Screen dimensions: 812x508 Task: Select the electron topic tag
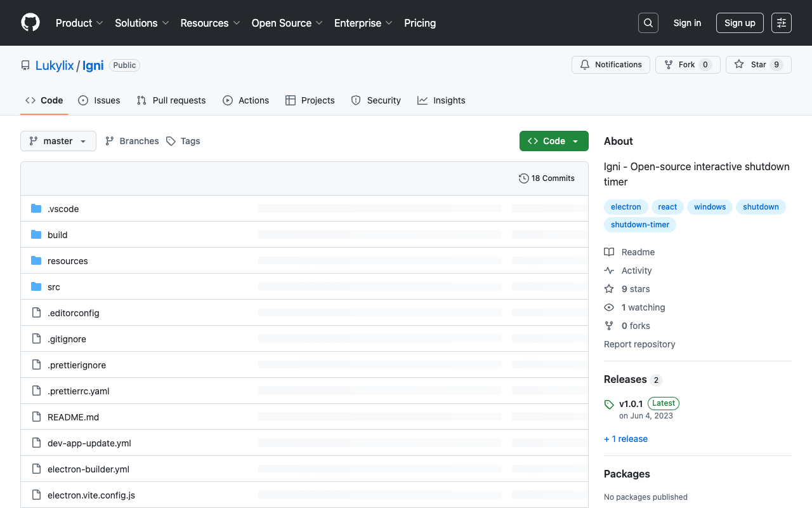pyautogui.click(x=626, y=207)
